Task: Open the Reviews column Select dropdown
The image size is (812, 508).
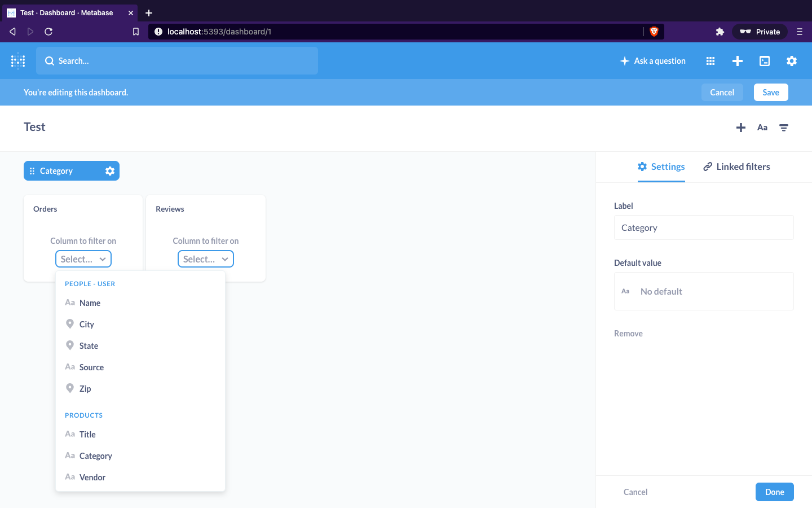Action: click(206, 259)
